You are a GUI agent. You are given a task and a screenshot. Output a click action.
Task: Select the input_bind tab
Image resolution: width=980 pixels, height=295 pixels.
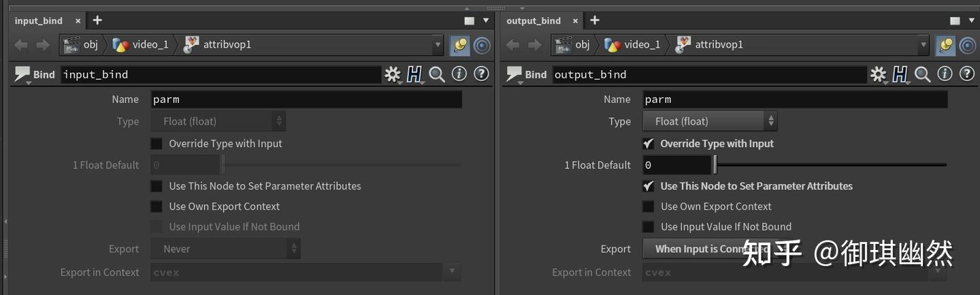[x=39, y=20]
